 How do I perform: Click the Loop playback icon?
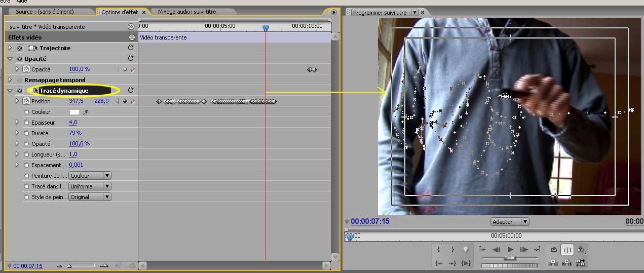(x=553, y=249)
